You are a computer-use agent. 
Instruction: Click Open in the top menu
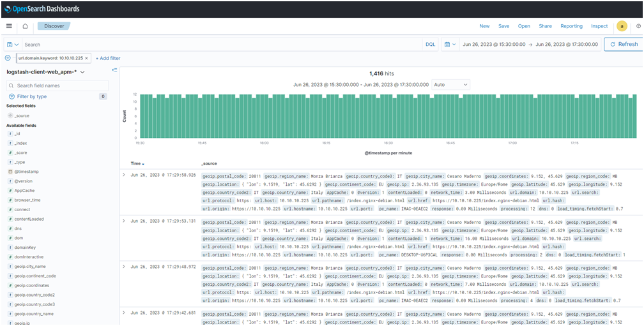(524, 26)
